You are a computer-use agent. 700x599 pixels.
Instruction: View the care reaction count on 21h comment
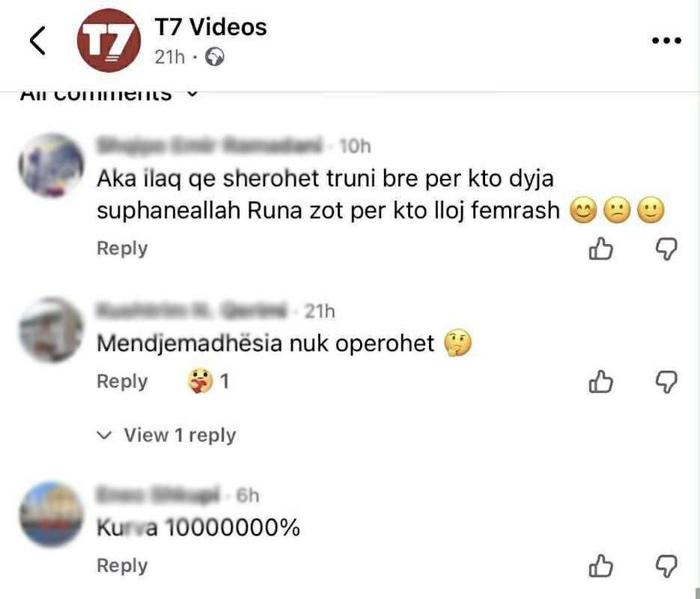click(x=208, y=381)
